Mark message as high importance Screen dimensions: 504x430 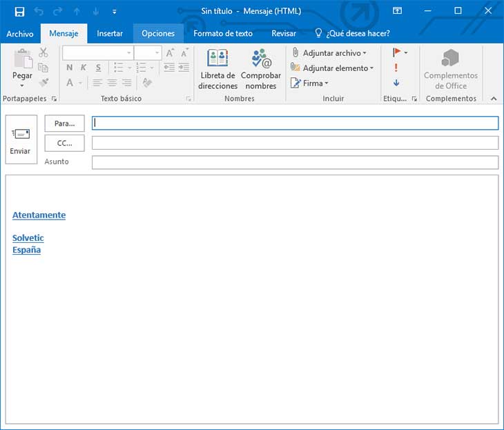[x=396, y=68]
